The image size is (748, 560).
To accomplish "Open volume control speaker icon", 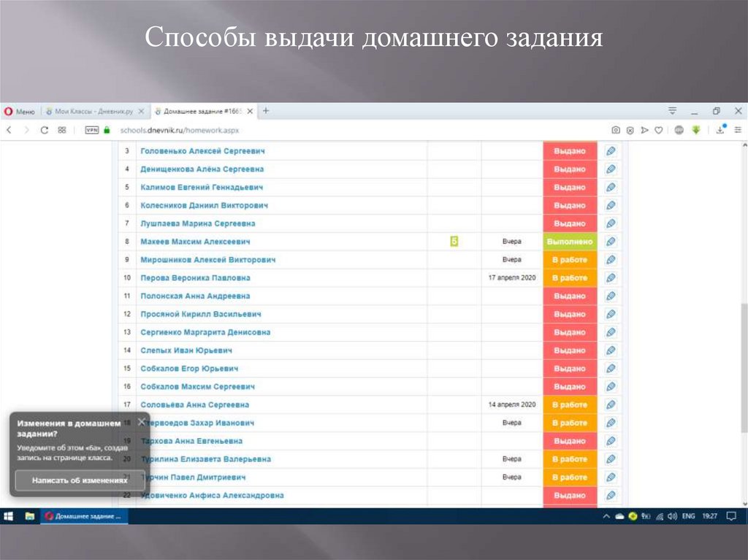I will coord(673,516).
